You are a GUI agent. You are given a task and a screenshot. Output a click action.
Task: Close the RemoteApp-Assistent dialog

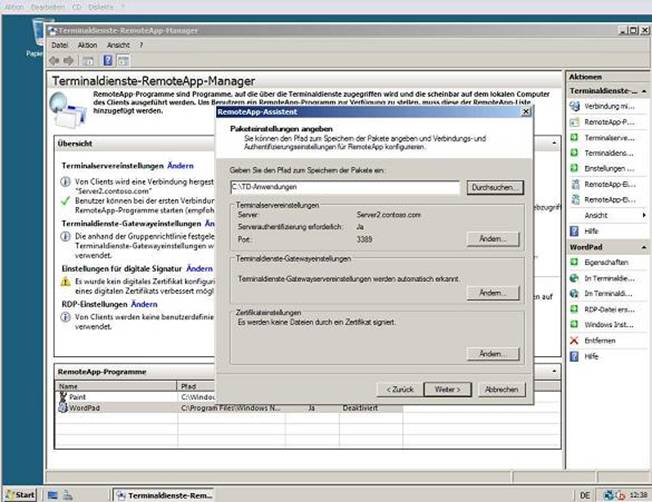point(526,112)
